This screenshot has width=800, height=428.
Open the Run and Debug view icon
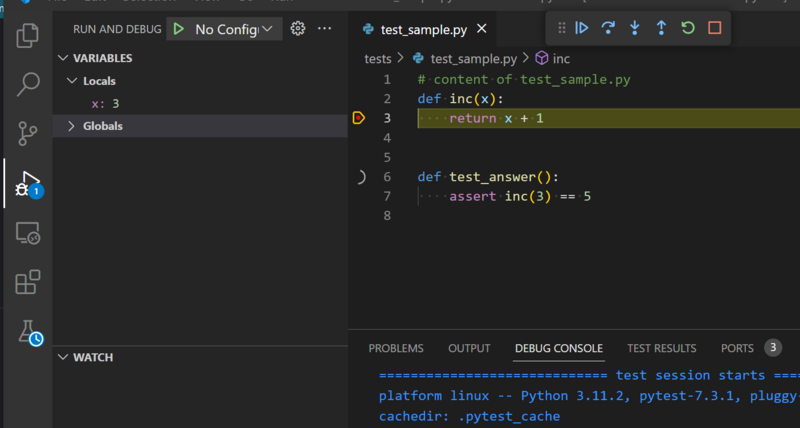pyautogui.click(x=28, y=184)
